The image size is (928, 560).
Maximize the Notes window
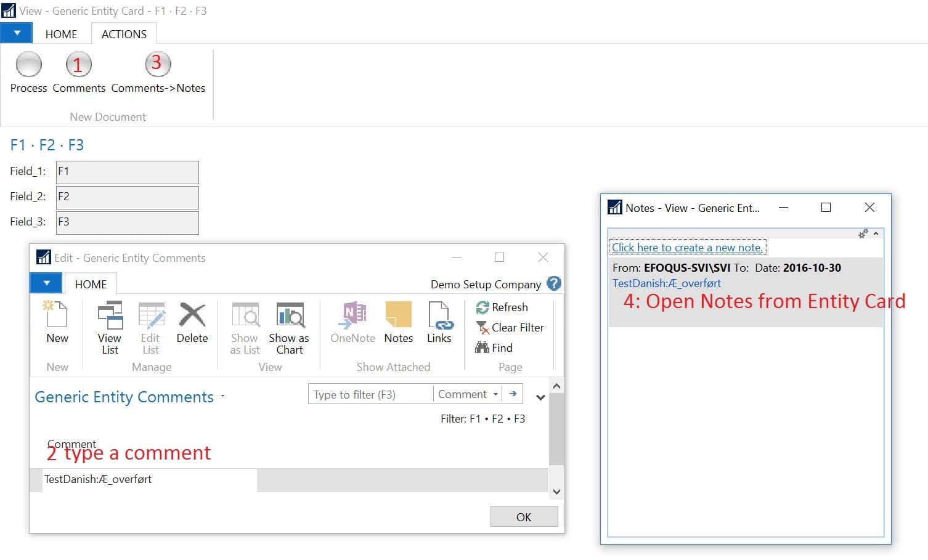click(826, 208)
